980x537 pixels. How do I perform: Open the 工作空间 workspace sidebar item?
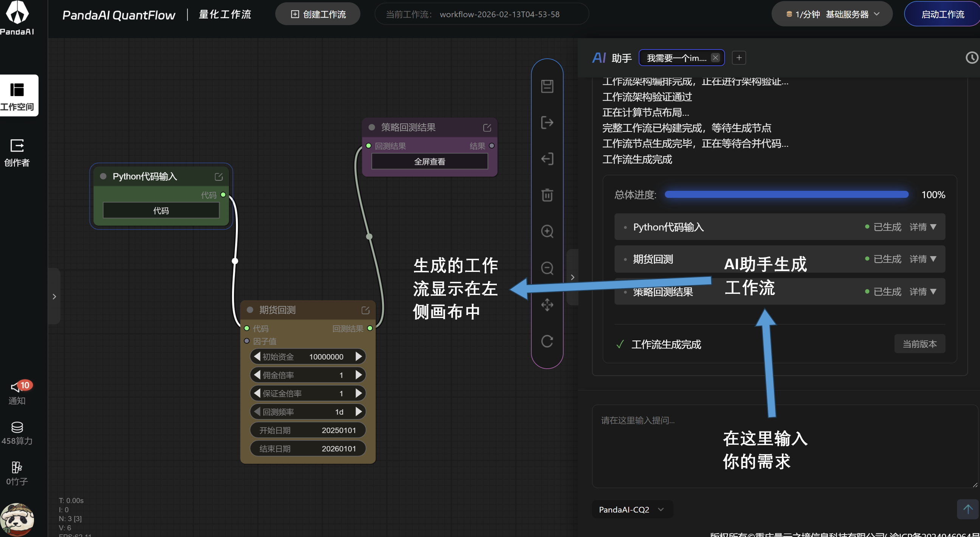click(x=19, y=96)
